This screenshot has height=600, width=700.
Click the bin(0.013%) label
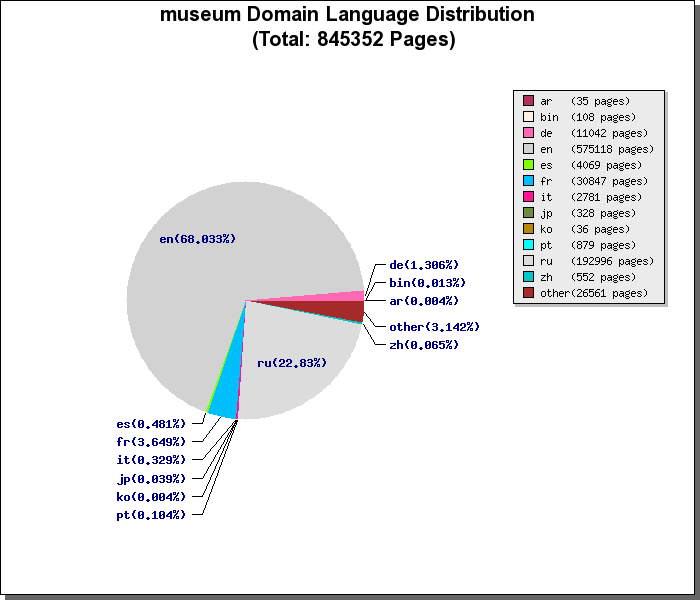[x=427, y=283]
